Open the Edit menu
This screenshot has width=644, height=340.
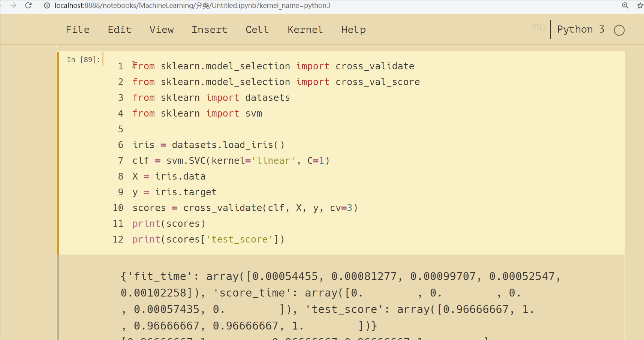click(120, 29)
